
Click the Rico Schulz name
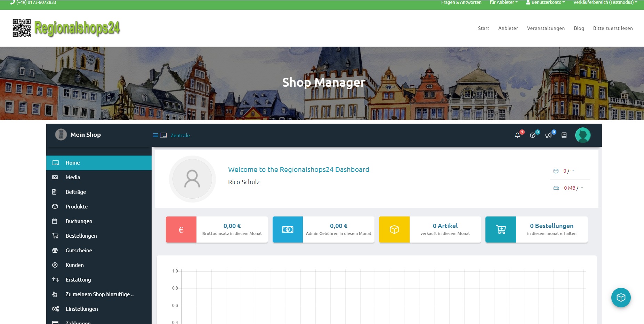244,182
